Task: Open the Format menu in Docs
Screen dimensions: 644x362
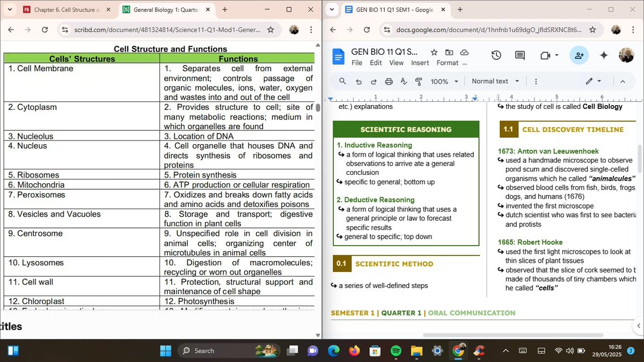Action: [x=448, y=63]
